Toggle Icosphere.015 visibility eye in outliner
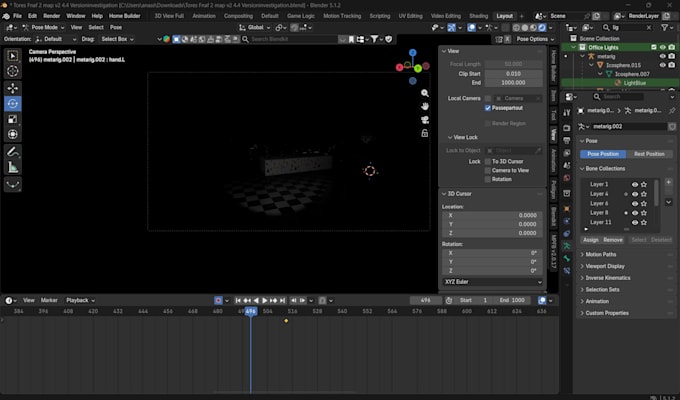The width and height of the screenshot is (680, 400). 663,65
